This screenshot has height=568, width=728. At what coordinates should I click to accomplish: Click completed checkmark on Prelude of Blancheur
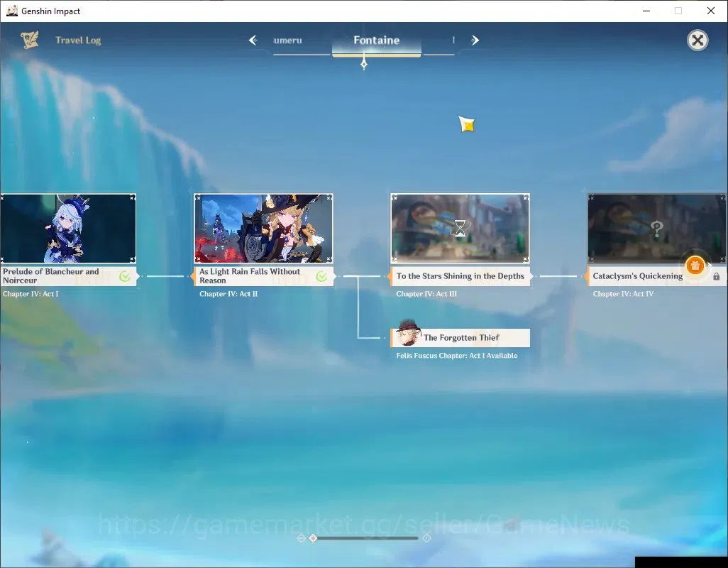[x=124, y=276]
